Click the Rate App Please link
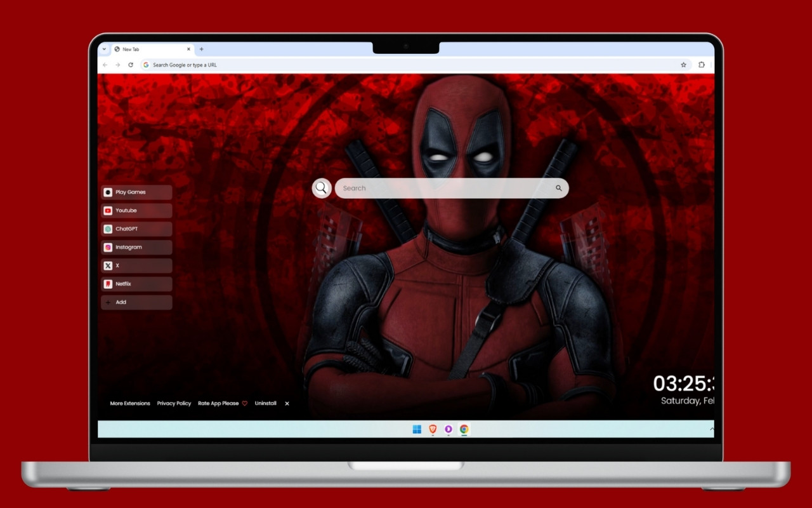The height and width of the screenshot is (508, 812). [223, 403]
